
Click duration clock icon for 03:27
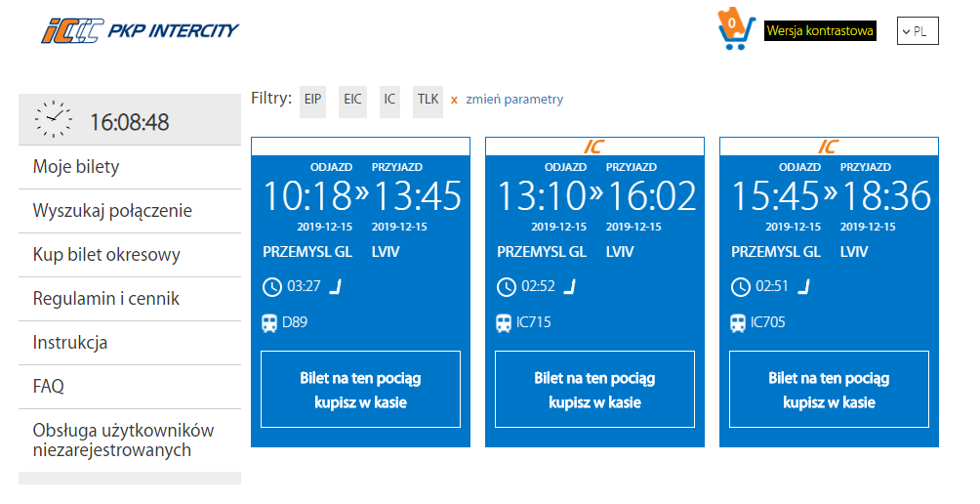[272, 286]
